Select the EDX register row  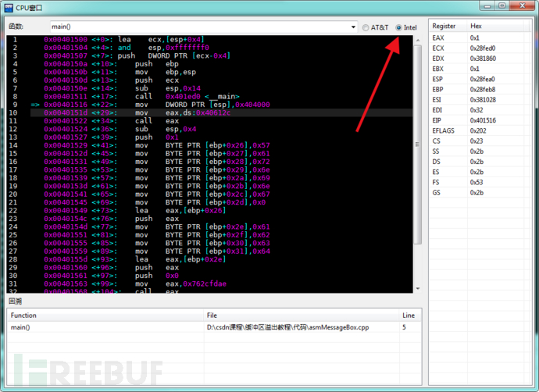480,59
